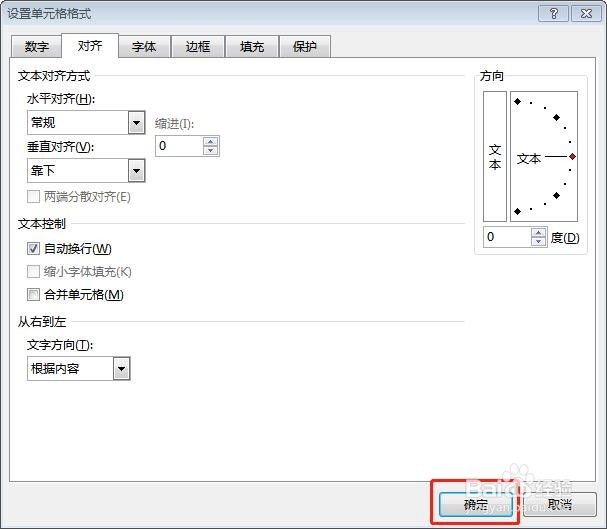Viewport: 607px width, 529px height.
Task: Open the 填充 tab
Action: coord(252,46)
